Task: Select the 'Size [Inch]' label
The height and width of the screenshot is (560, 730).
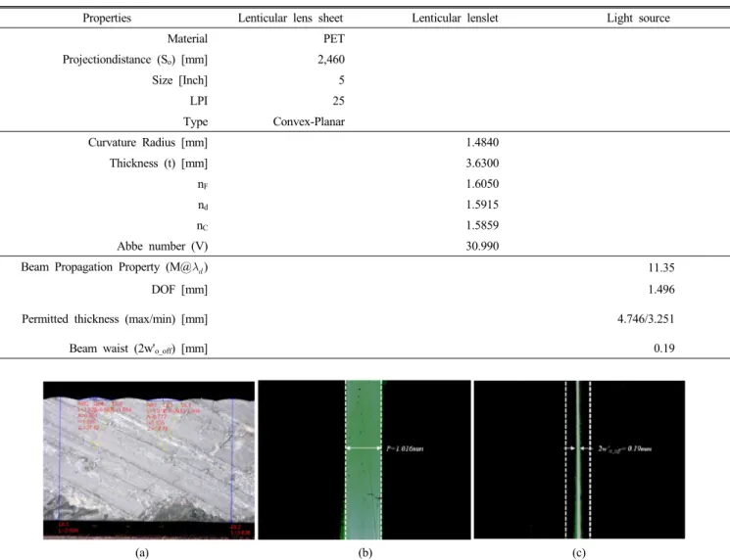Action: 179,80
